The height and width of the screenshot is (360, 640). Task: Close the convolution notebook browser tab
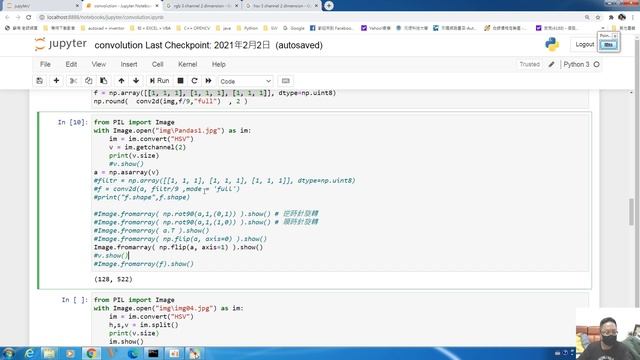point(157,6)
